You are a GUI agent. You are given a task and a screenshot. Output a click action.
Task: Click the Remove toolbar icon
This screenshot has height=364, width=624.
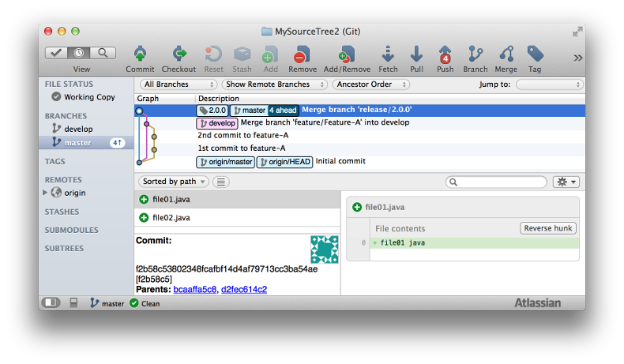(302, 54)
